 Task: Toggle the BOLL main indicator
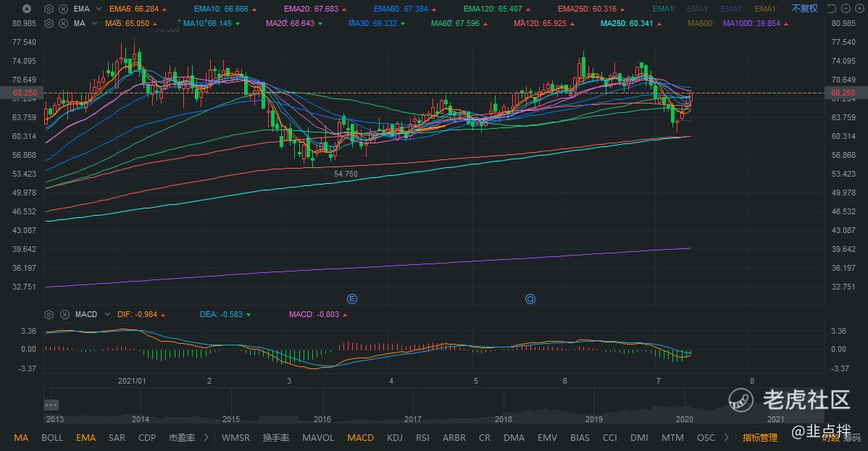[52, 438]
